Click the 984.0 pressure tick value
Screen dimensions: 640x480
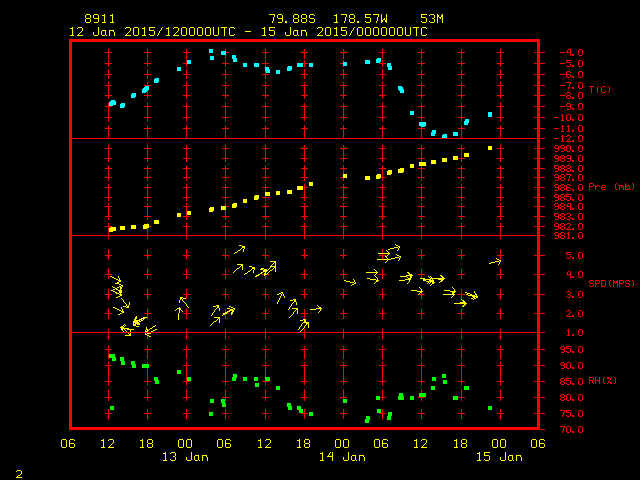(569, 207)
